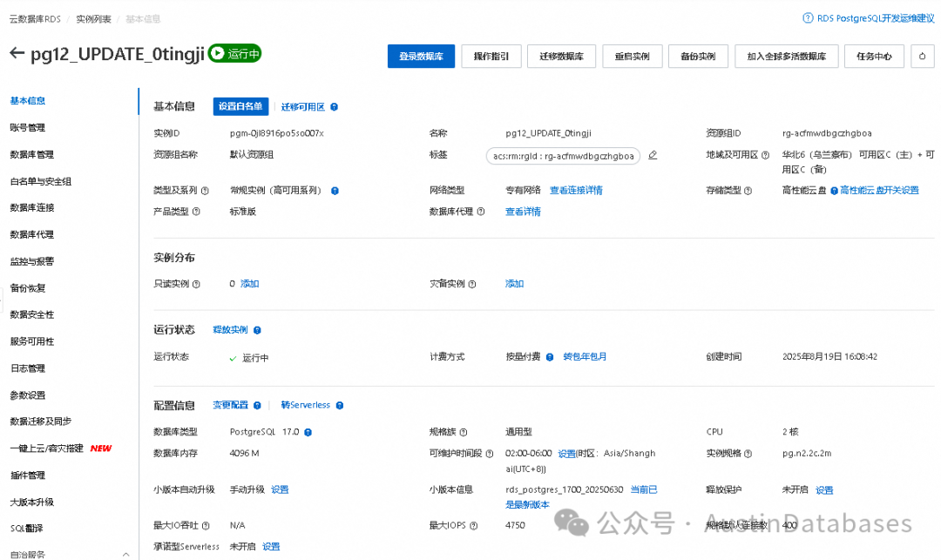This screenshot has height=560, width=941.
Task: Click the info icon beside 释放实例
Action: [x=257, y=330]
